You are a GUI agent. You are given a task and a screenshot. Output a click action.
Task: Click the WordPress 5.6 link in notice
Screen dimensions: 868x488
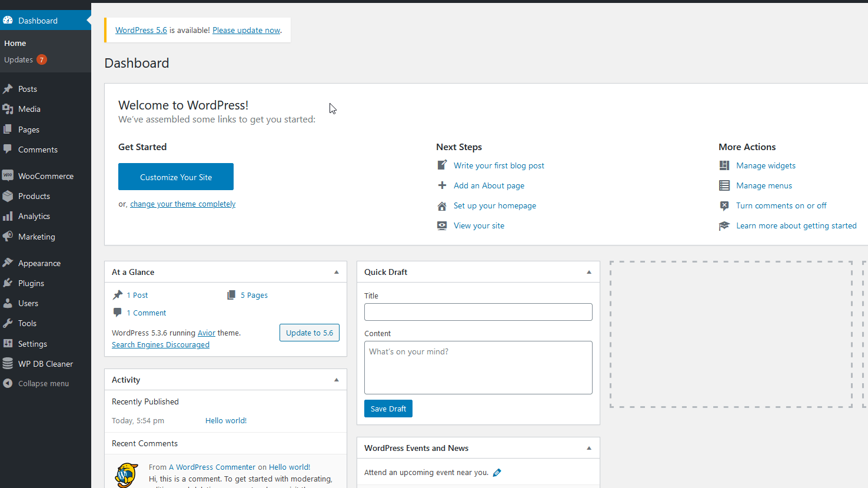141,30
